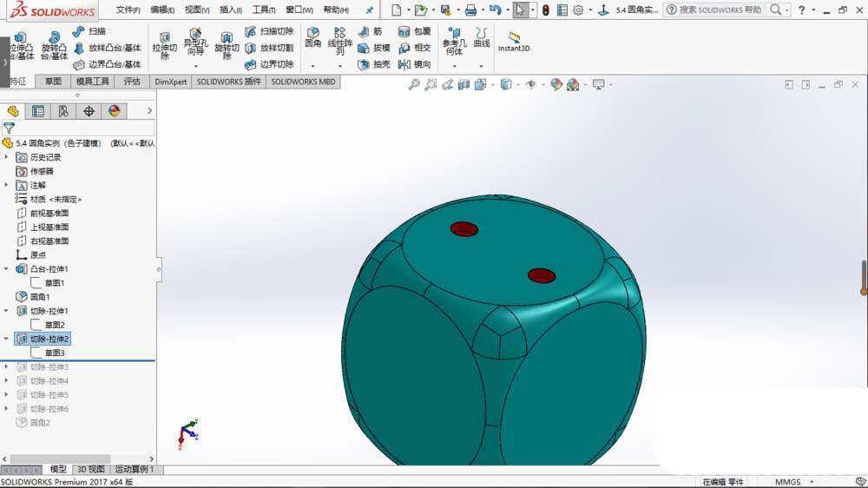Expand the suppressed 切除-拉伸3 node

pyautogui.click(x=6, y=366)
